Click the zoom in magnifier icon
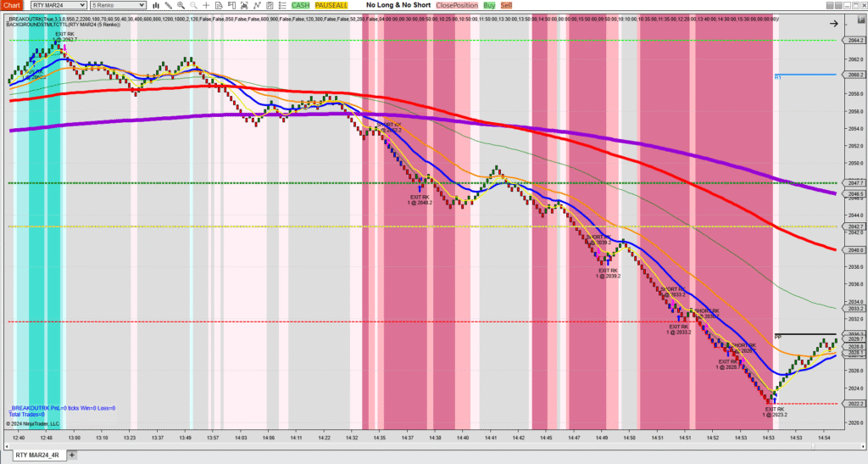Image resolution: width=868 pixels, height=464 pixels. 181,5
